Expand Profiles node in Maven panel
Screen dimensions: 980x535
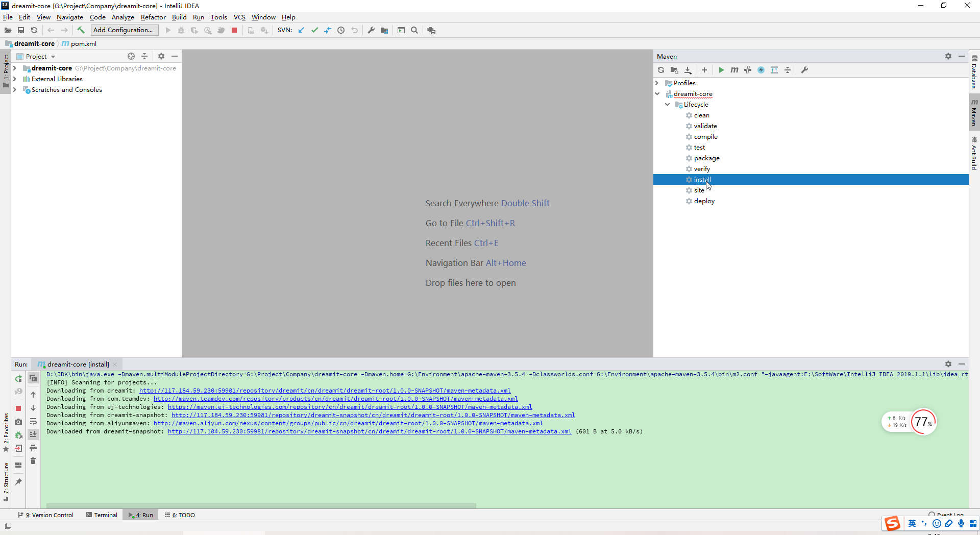[x=657, y=83]
